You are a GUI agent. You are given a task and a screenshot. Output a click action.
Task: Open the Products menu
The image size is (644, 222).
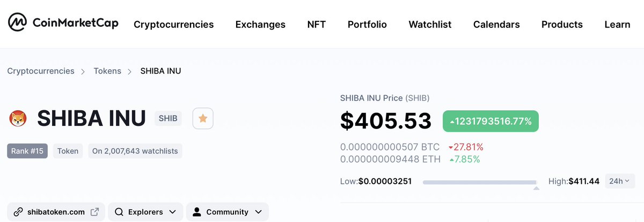point(562,24)
